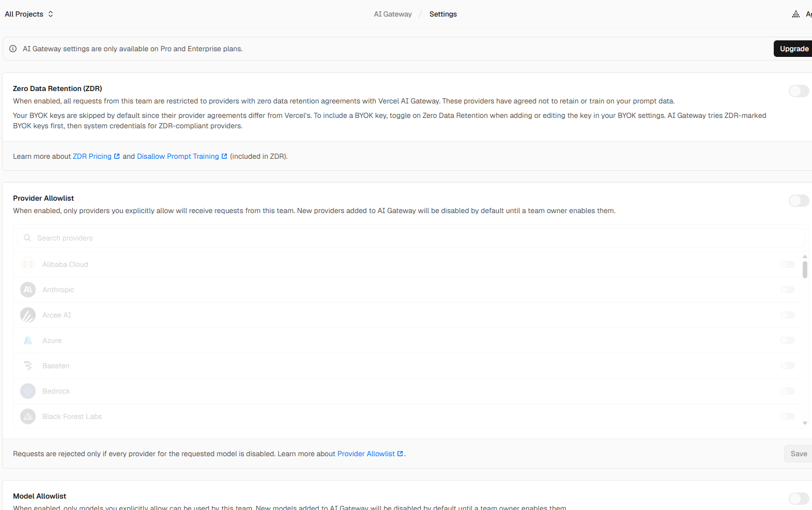Viewport: 812px width, 510px height.
Task: Toggle the Baseten provider switch
Action: (x=788, y=366)
